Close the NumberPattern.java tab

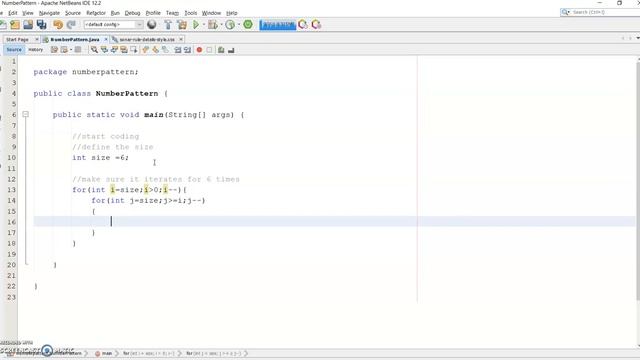click(106, 39)
